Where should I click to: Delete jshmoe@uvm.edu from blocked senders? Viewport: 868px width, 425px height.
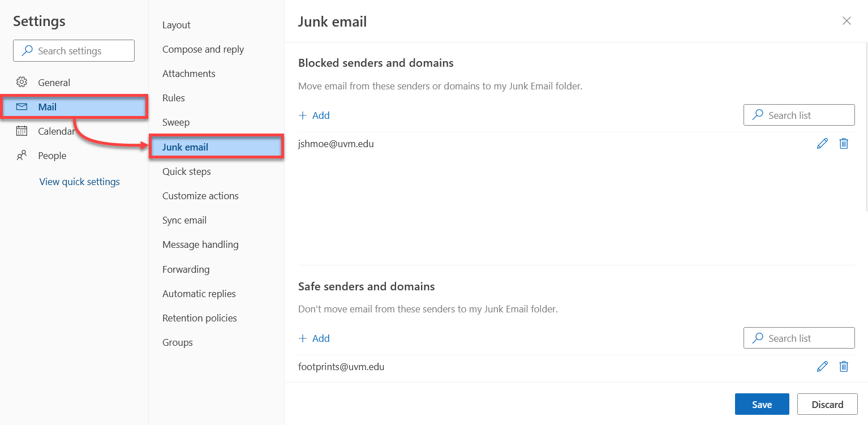pos(844,144)
